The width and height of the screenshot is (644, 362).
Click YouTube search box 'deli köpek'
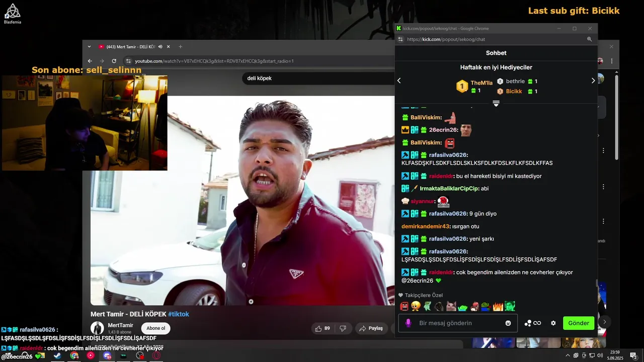[x=319, y=78]
